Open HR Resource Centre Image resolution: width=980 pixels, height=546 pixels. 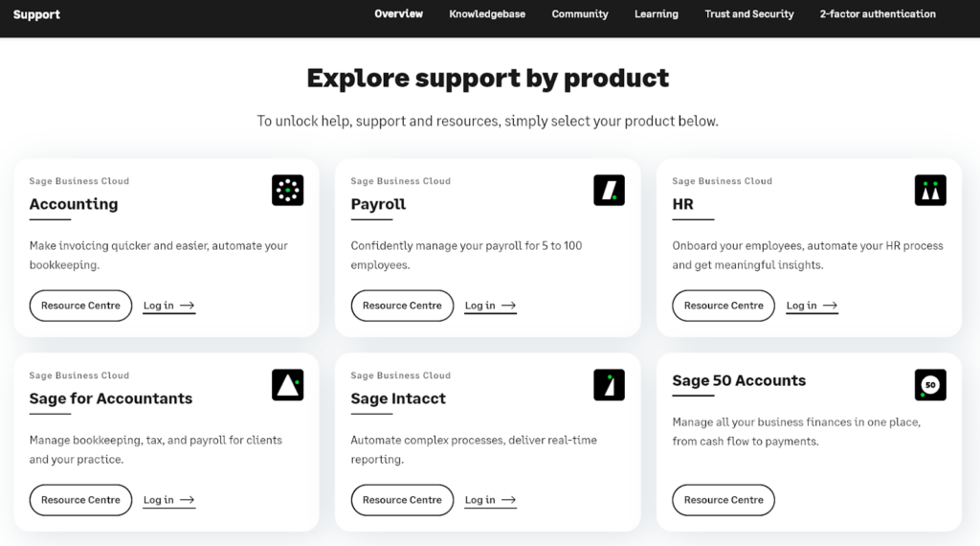point(724,306)
